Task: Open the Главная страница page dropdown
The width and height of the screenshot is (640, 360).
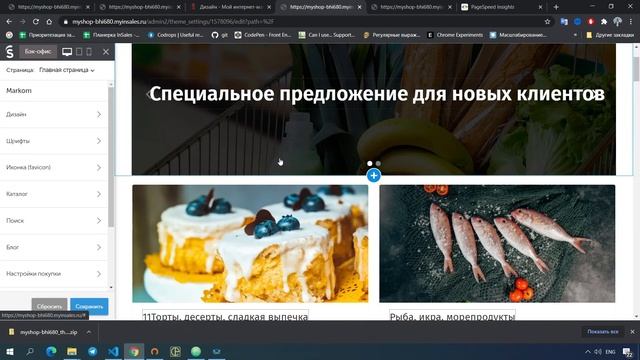Action: click(x=67, y=70)
